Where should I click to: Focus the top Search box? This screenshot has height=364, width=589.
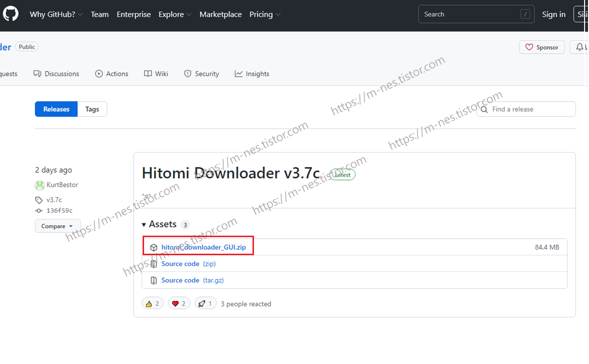pos(476,14)
